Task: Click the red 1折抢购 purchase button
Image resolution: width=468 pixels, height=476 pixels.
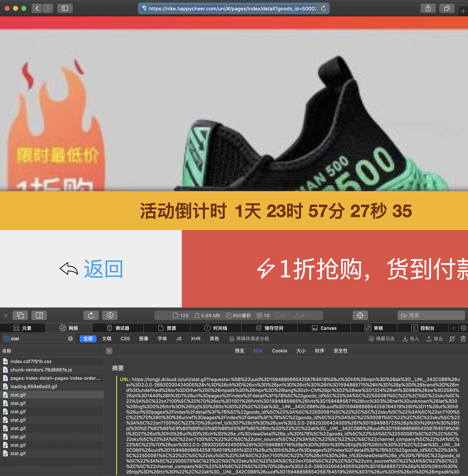Action: (x=325, y=269)
